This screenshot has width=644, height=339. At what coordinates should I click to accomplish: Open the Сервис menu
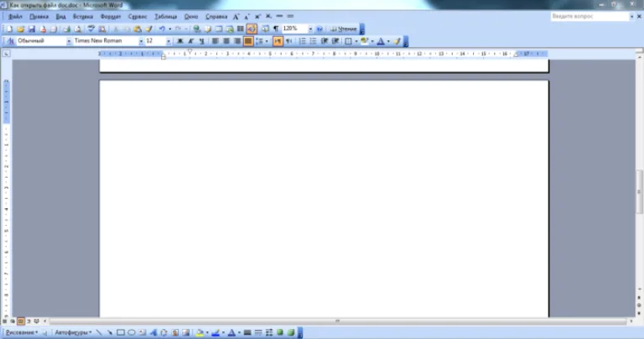click(138, 17)
